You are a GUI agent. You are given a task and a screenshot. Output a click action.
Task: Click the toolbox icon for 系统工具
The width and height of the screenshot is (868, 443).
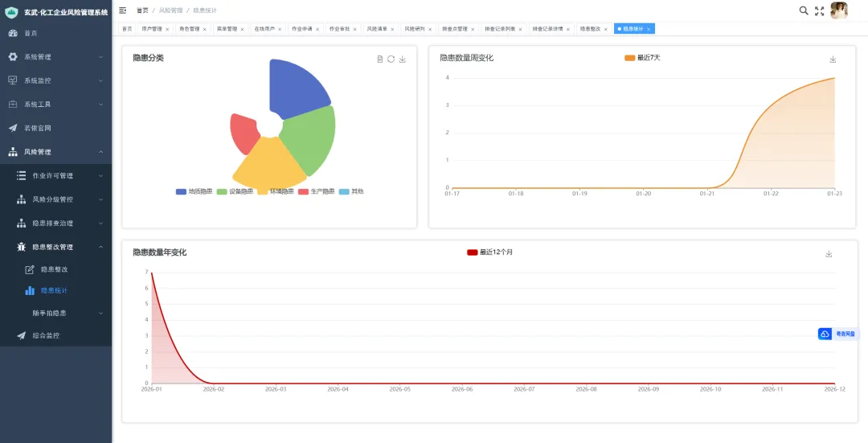tap(13, 105)
